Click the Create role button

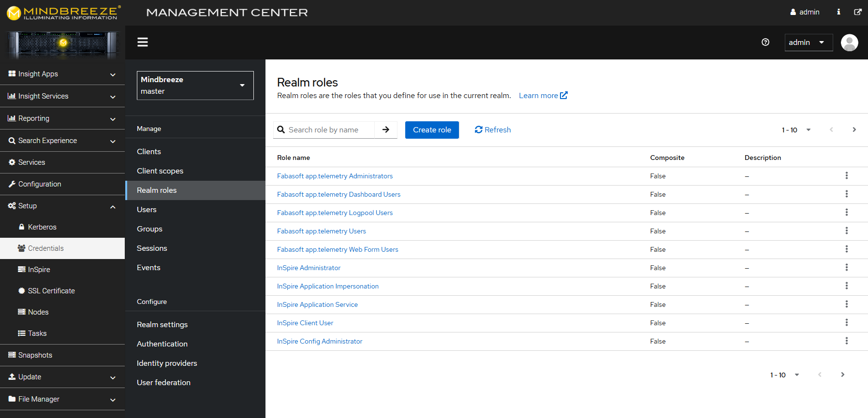(432, 130)
